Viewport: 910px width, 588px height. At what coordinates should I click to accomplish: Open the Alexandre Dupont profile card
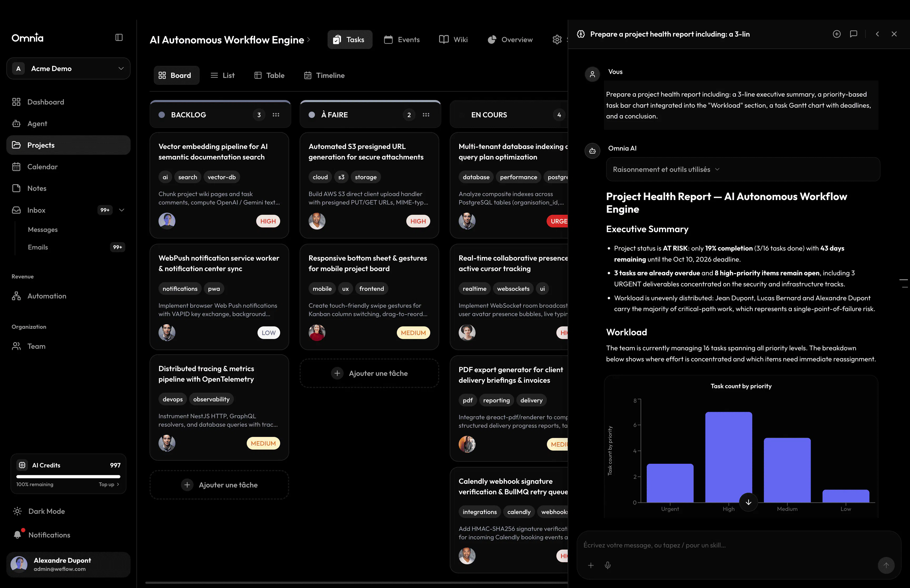click(x=68, y=564)
